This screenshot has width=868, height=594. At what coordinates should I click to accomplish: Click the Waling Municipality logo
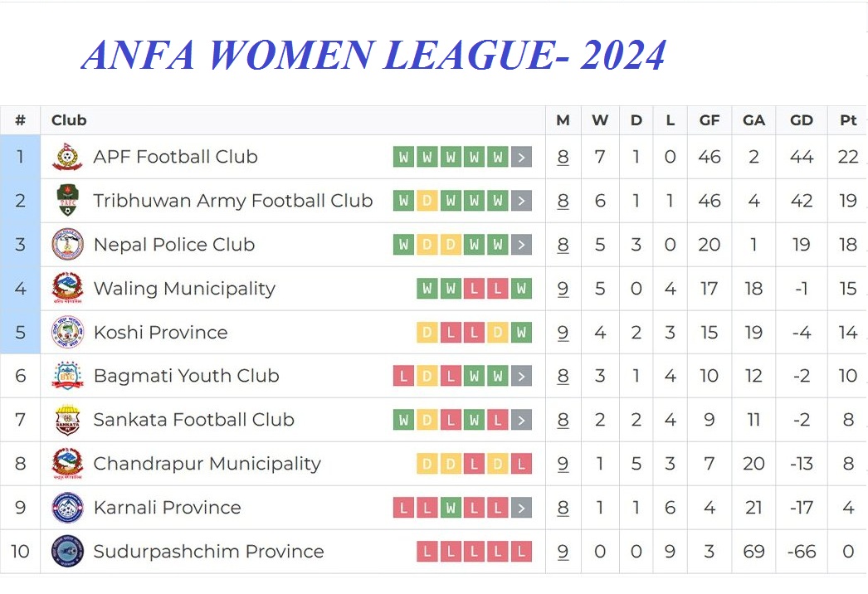(x=67, y=289)
